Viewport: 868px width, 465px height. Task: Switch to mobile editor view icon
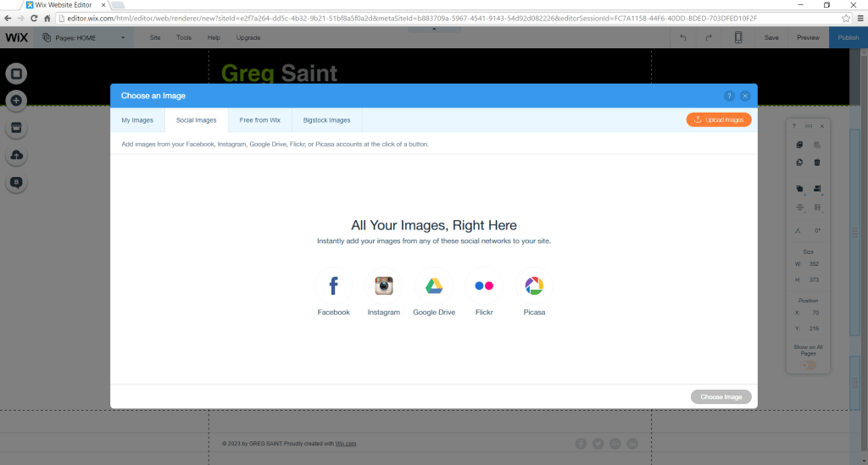[x=738, y=37]
